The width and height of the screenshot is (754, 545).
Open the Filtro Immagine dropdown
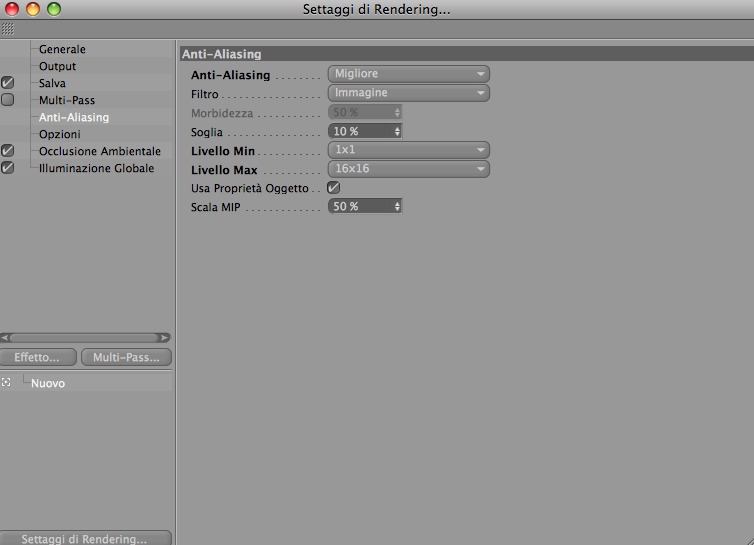click(409, 93)
